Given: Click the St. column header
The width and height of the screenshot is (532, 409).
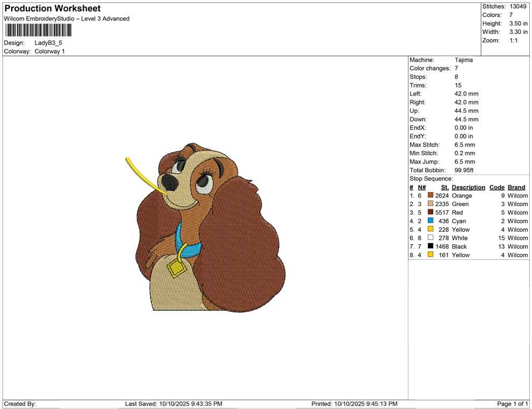Looking at the screenshot, I should [445, 187].
